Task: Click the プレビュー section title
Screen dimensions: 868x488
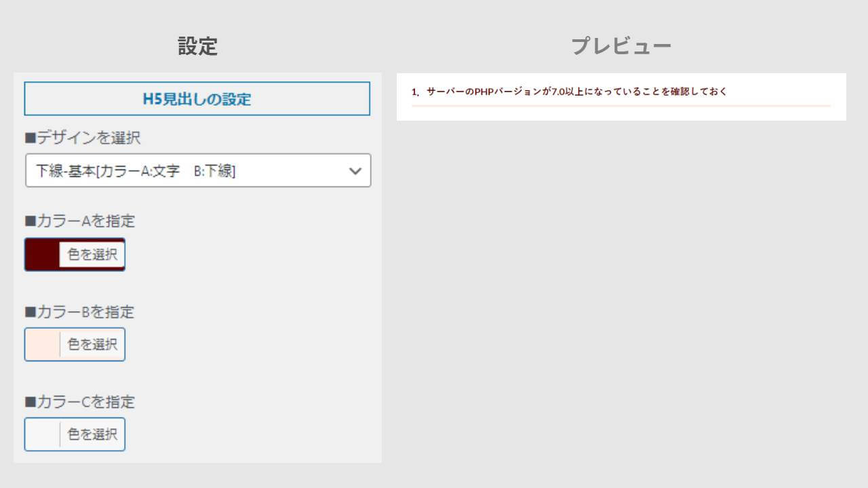Action: pyautogui.click(x=620, y=46)
